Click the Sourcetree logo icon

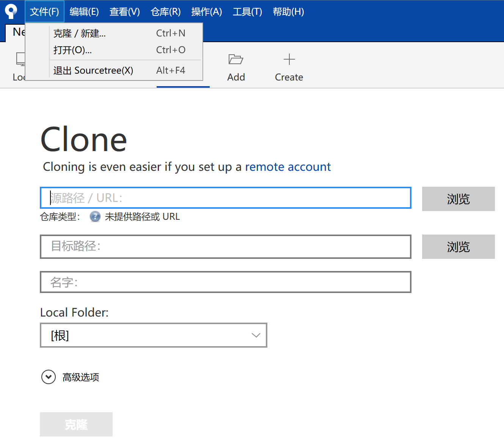tap(11, 11)
